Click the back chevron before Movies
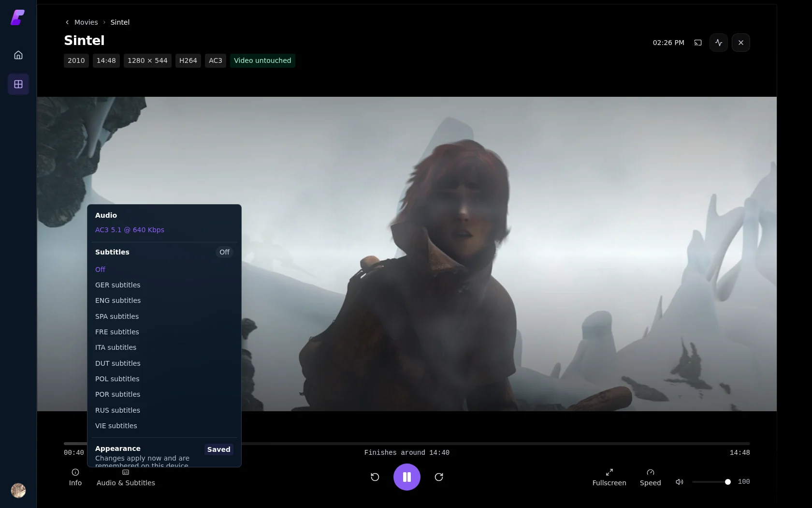Image resolution: width=812 pixels, height=508 pixels. tap(67, 22)
